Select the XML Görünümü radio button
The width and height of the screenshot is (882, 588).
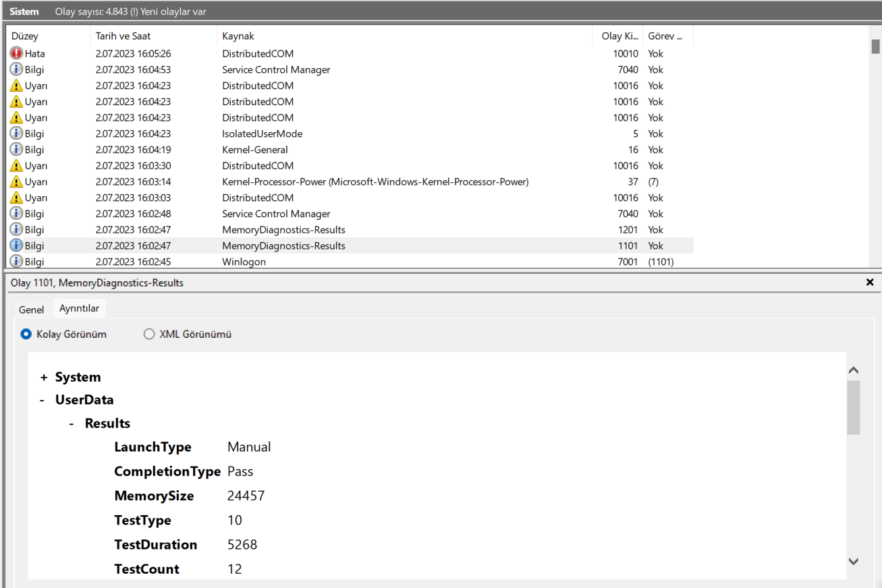(149, 334)
